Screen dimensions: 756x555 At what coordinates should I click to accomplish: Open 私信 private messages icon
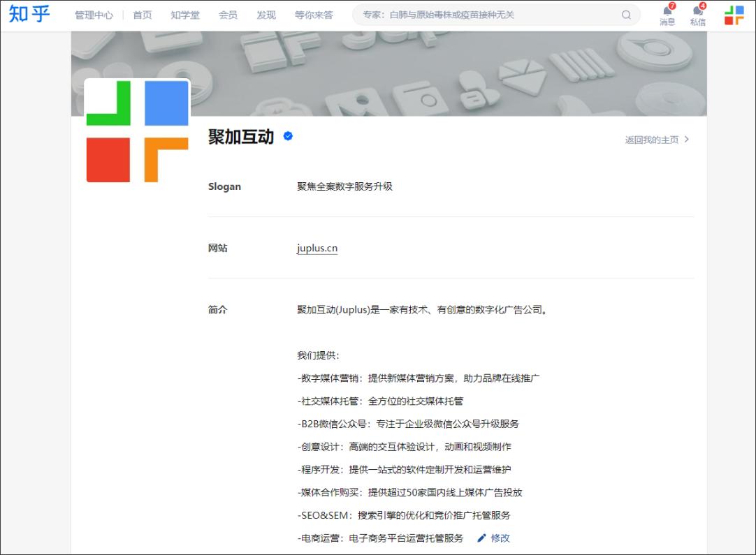(x=697, y=15)
